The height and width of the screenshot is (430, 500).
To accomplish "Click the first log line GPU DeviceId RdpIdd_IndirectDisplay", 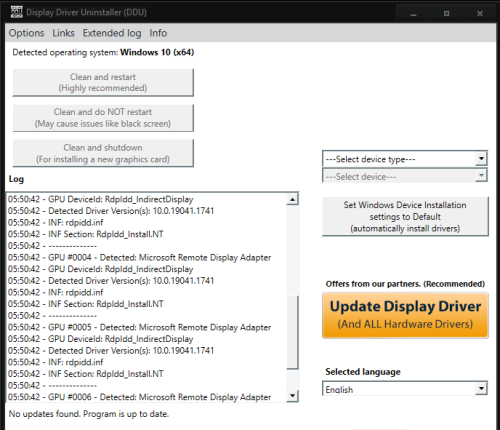I will [x=100, y=199].
